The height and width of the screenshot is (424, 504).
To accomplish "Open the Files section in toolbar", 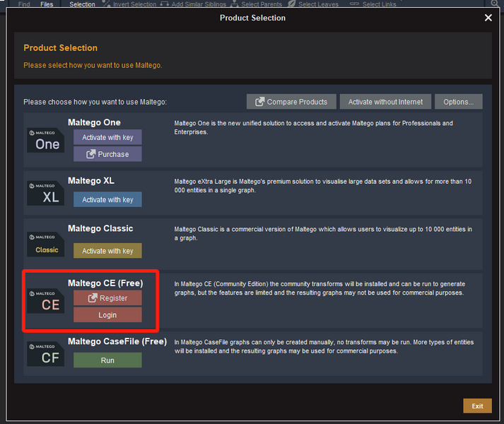I will pyautogui.click(x=47, y=4).
